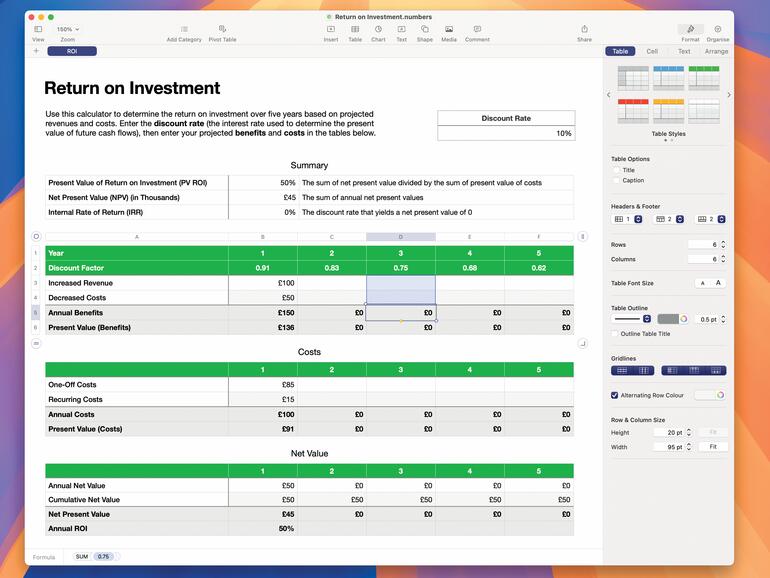
Task: Click the column Width stepper
Action: click(688, 447)
